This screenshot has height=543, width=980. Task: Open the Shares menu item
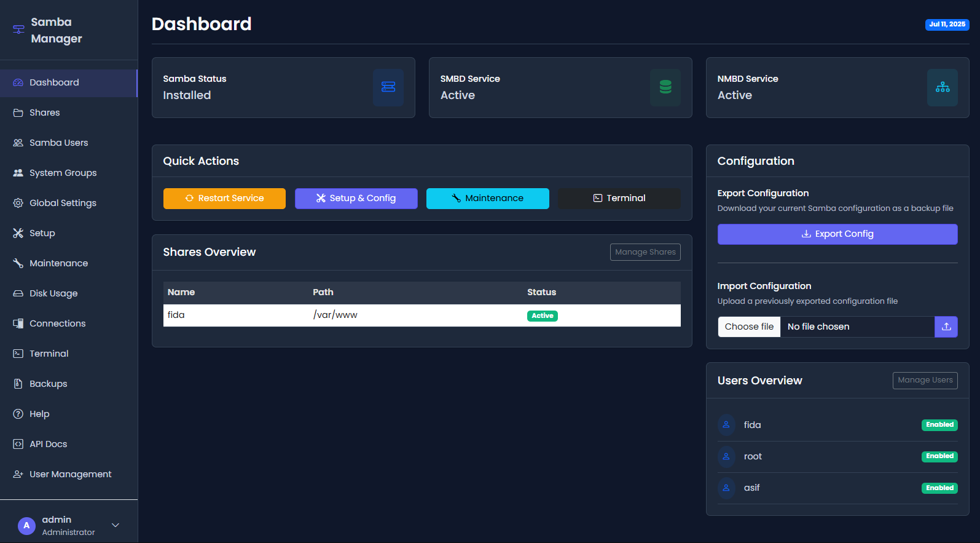point(69,113)
